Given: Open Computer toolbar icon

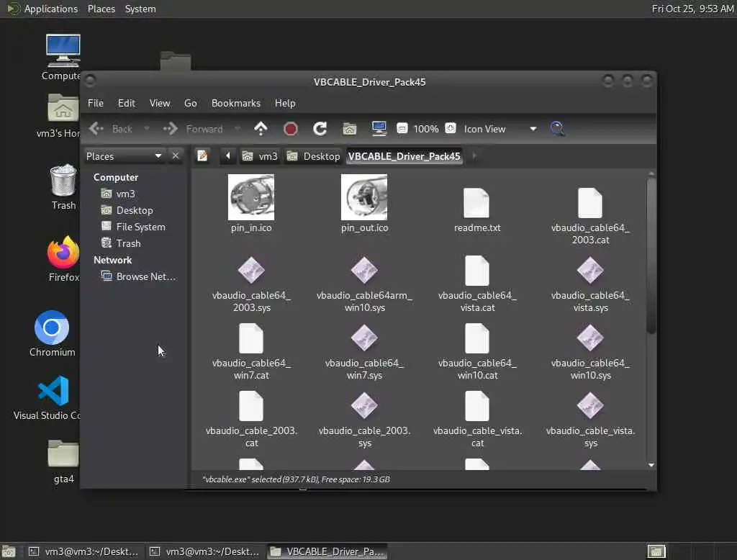Looking at the screenshot, I should [379, 128].
